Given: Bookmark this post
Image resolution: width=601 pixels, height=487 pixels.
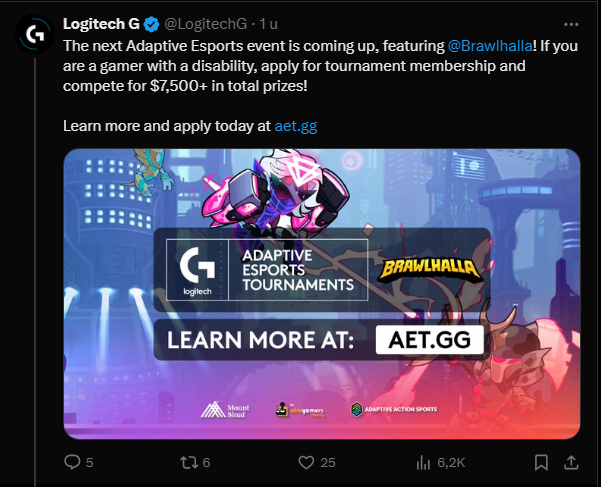Looking at the screenshot, I should tap(541, 462).
